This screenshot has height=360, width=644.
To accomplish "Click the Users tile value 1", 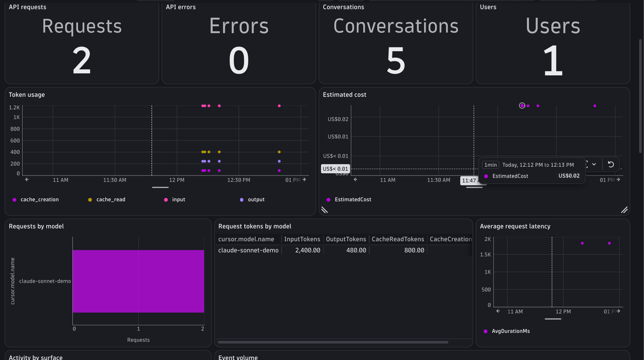I will point(553,61).
